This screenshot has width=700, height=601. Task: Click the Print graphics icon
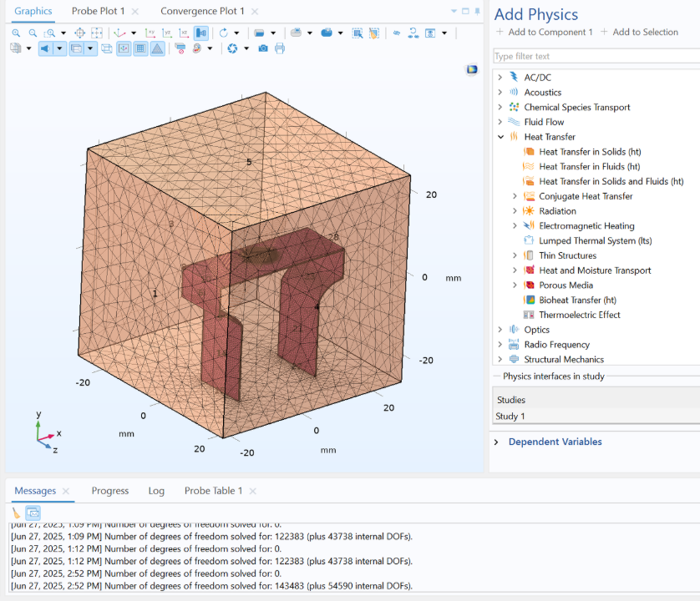(280, 48)
